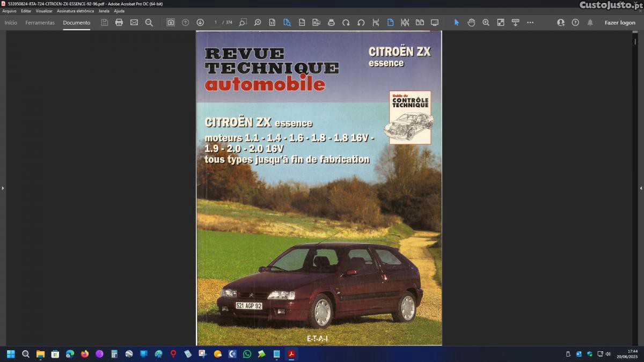Toggle two-page side-by-side view
Viewport: 644px width, 362px height.
click(x=420, y=23)
